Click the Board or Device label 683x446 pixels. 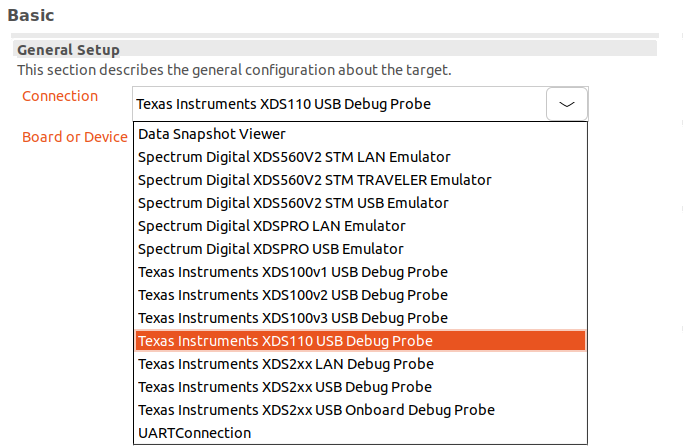[x=75, y=137]
